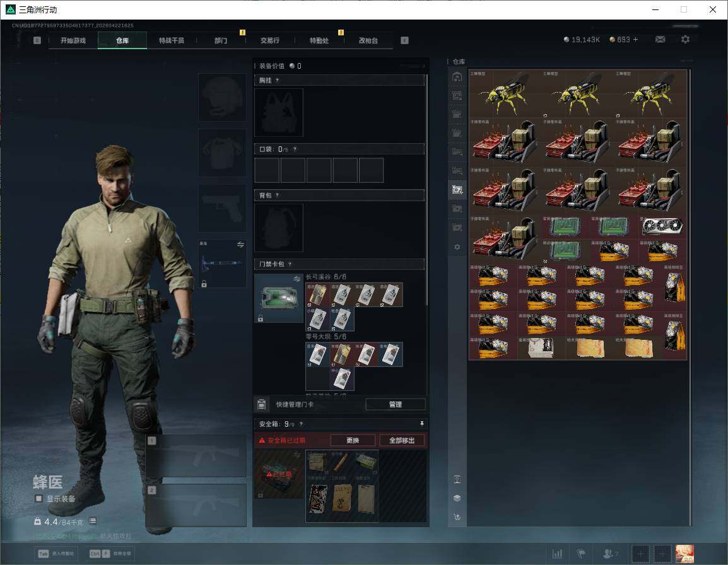Select the first tall coffee bag item

674,288
